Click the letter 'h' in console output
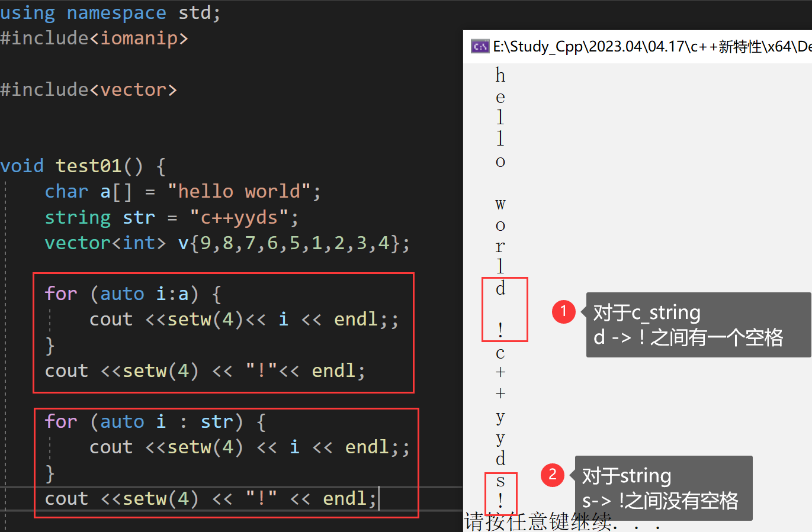 tap(500, 75)
